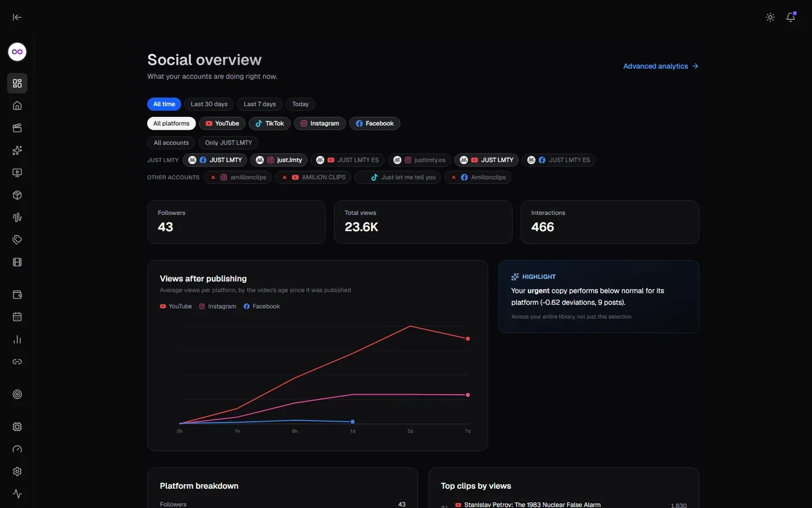812x508 pixels.
Task: Open the chain link icon in sidebar
Action: (17, 362)
